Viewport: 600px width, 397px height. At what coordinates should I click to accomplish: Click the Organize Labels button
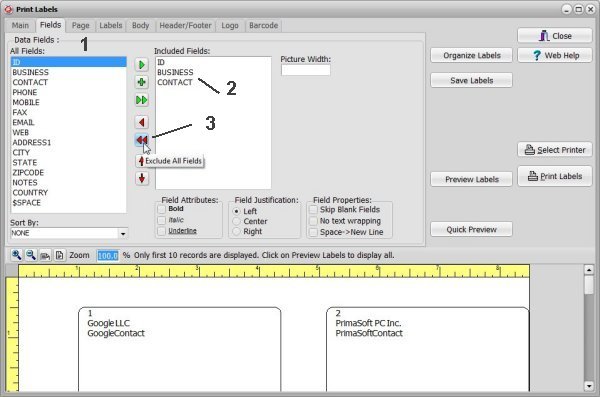(471, 56)
